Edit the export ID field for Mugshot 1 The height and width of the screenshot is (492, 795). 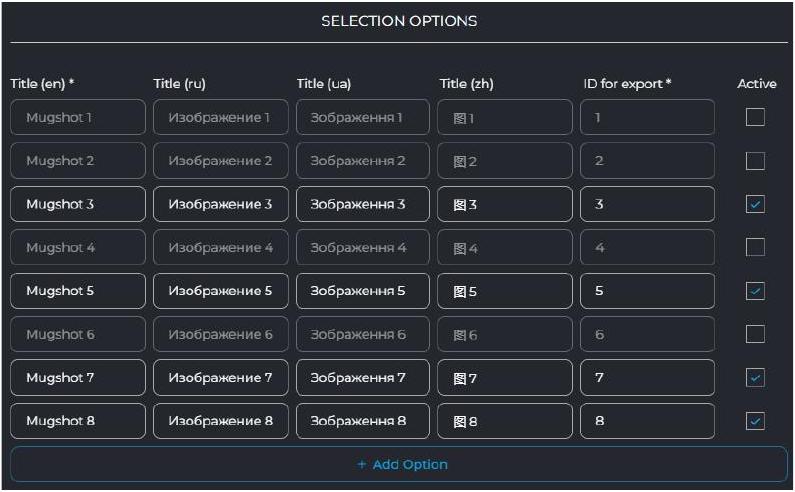point(647,117)
